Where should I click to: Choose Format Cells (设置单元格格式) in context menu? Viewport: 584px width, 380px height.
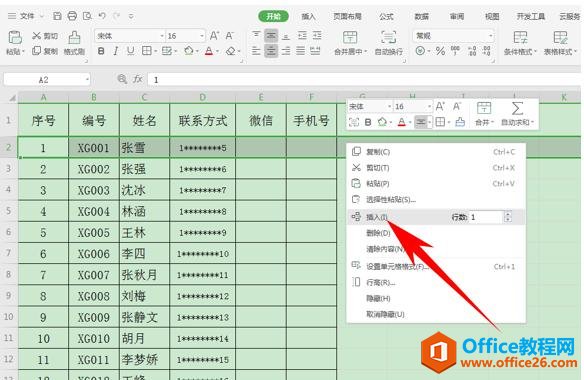pos(436,266)
